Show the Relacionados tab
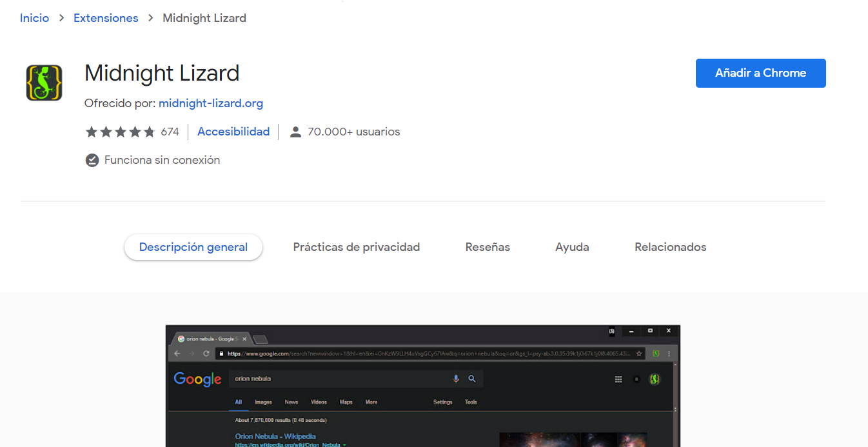This screenshot has height=447, width=868. pyautogui.click(x=671, y=247)
